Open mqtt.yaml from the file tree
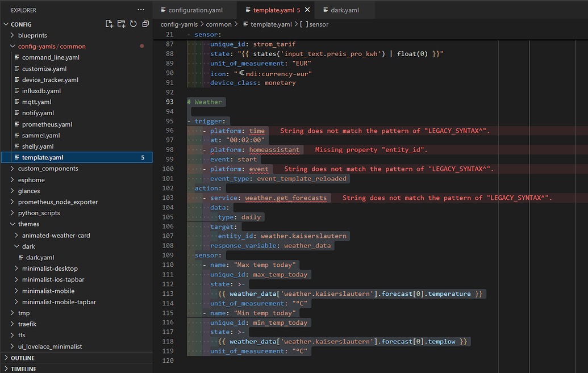The height and width of the screenshot is (373, 588). pyautogui.click(x=37, y=102)
